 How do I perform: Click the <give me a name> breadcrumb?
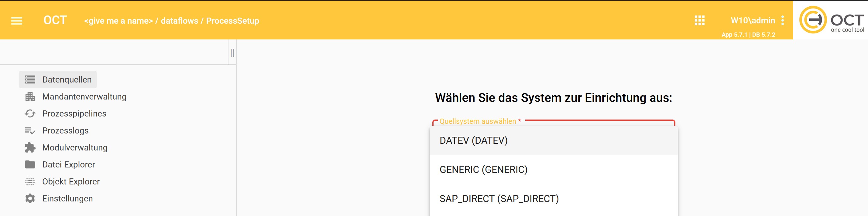coord(118,21)
